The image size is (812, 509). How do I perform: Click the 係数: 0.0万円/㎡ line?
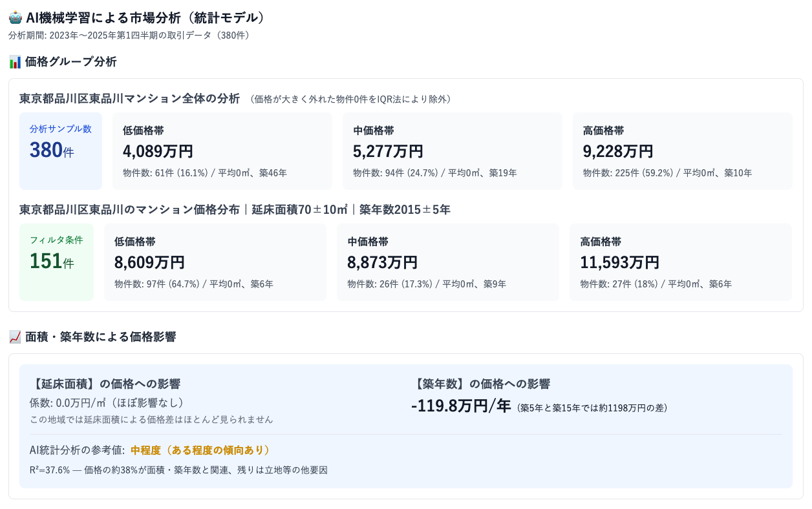[107, 402]
